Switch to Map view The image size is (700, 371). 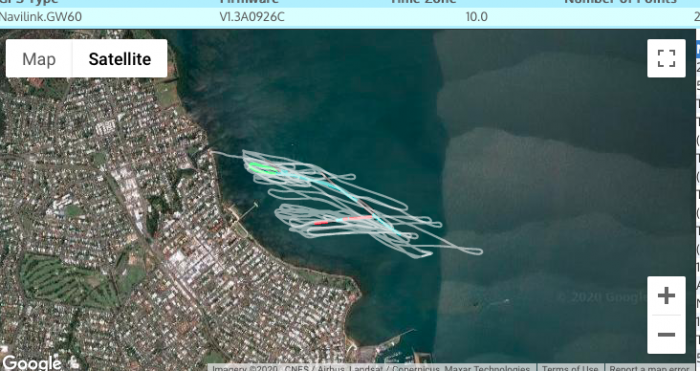(39, 58)
